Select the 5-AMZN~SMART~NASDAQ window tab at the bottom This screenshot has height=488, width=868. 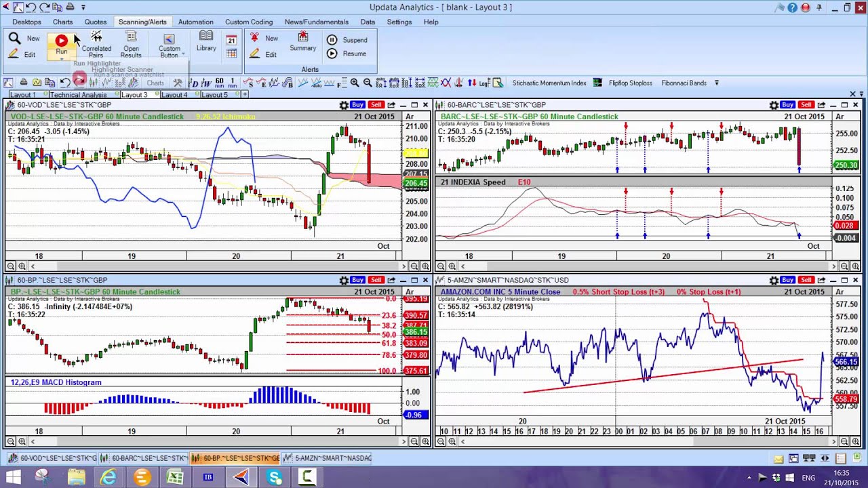pos(328,458)
